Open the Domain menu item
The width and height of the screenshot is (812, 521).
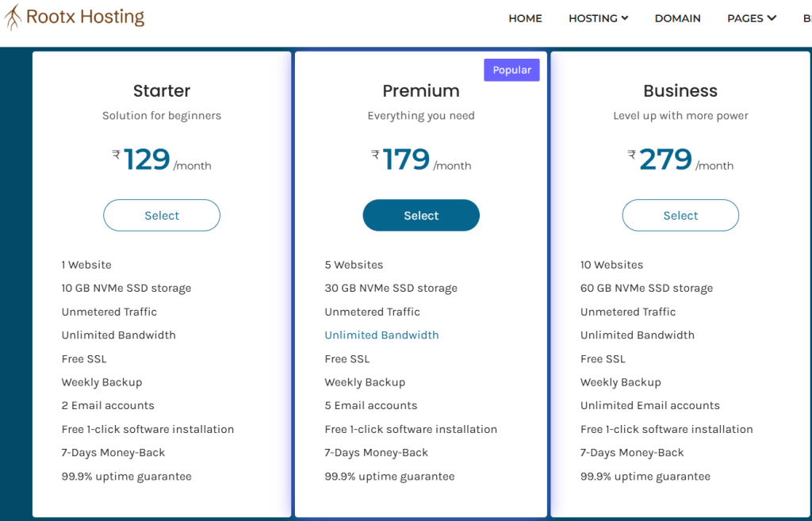point(677,18)
